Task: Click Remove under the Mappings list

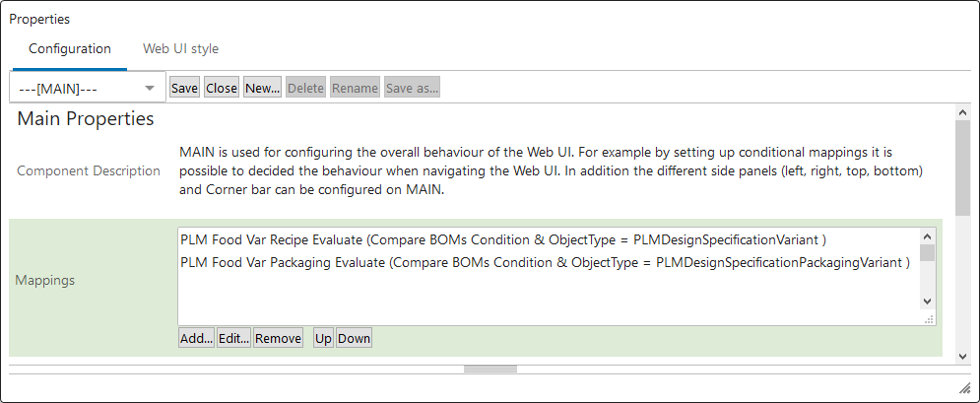Action: point(278,339)
